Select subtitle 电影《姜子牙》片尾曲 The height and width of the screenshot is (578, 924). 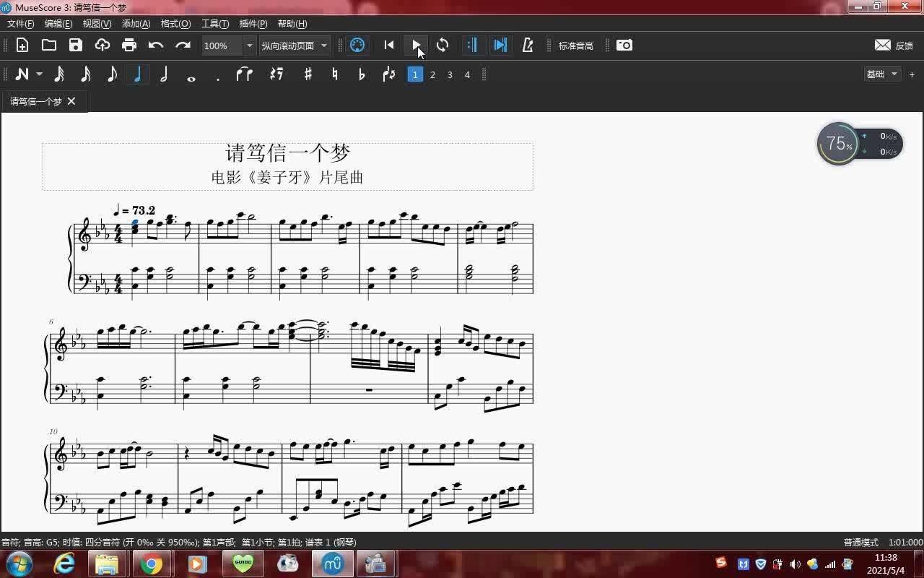(287, 178)
